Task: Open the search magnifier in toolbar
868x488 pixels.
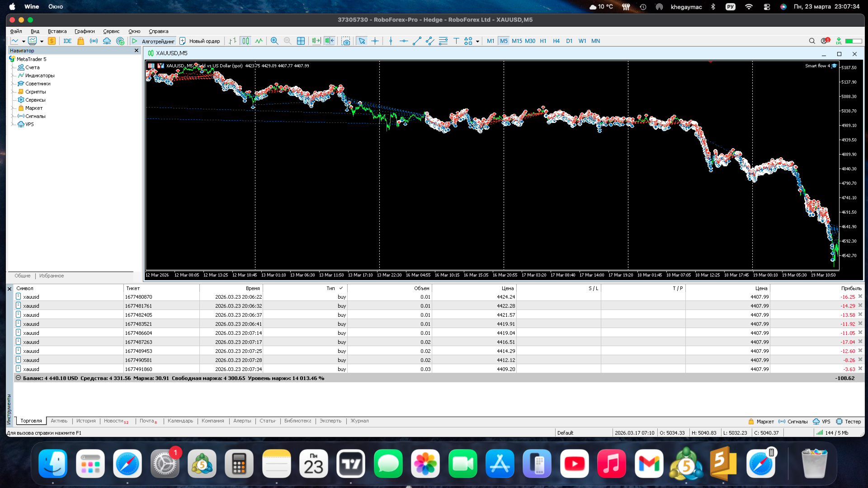Action: click(x=812, y=41)
